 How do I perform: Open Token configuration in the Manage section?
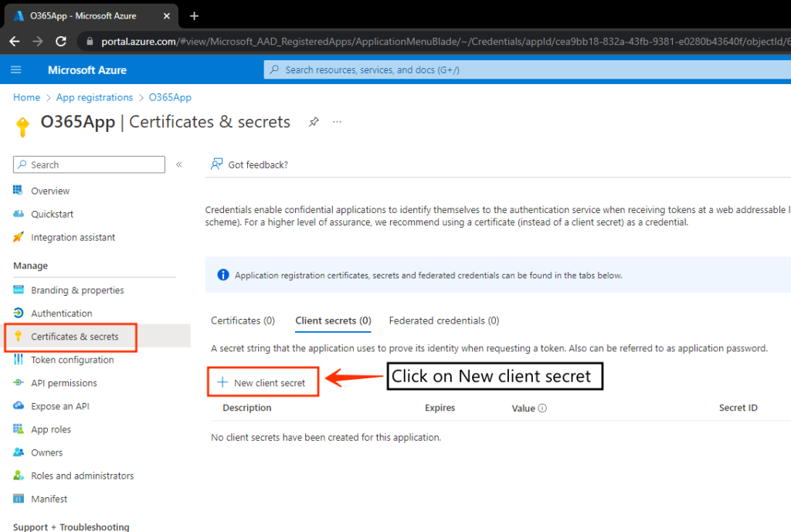click(72, 360)
